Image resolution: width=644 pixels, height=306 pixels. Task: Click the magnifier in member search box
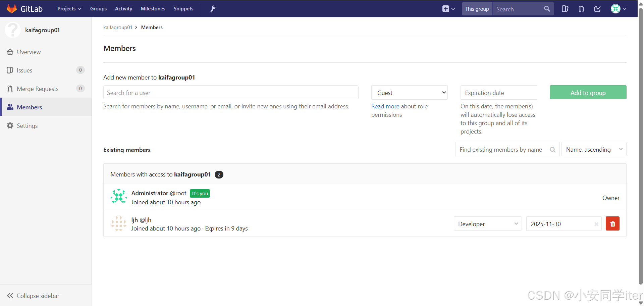coord(552,150)
